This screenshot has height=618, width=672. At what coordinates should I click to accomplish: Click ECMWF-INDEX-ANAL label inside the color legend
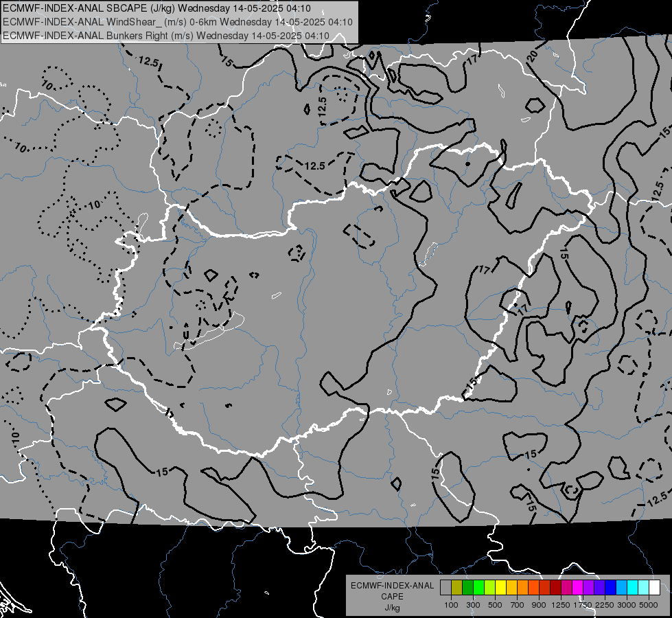click(x=392, y=586)
